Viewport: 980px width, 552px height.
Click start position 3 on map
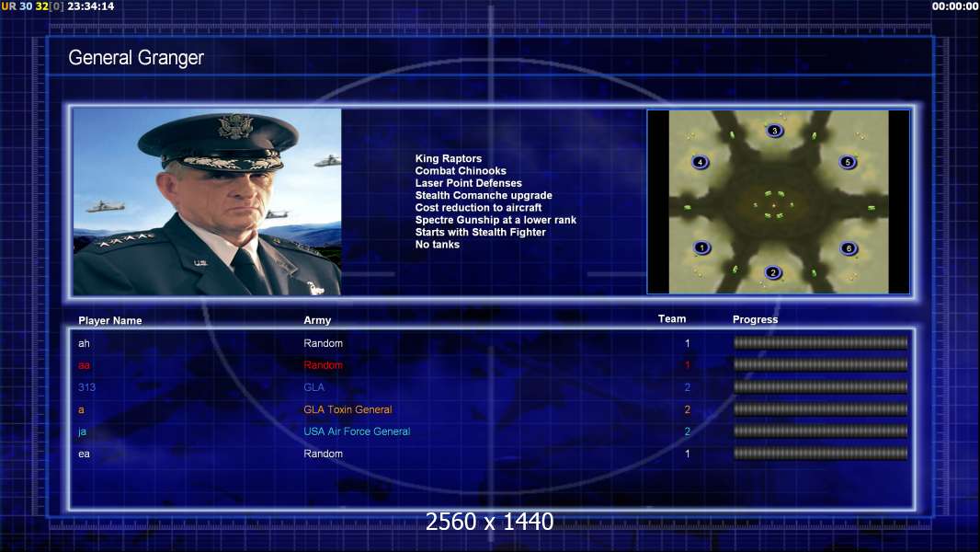(x=774, y=131)
